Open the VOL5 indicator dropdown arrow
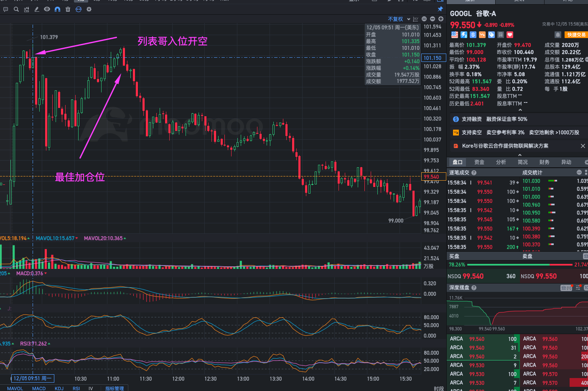The width and height of the screenshot is (588, 391). pyautogui.click(x=28, y=238)
